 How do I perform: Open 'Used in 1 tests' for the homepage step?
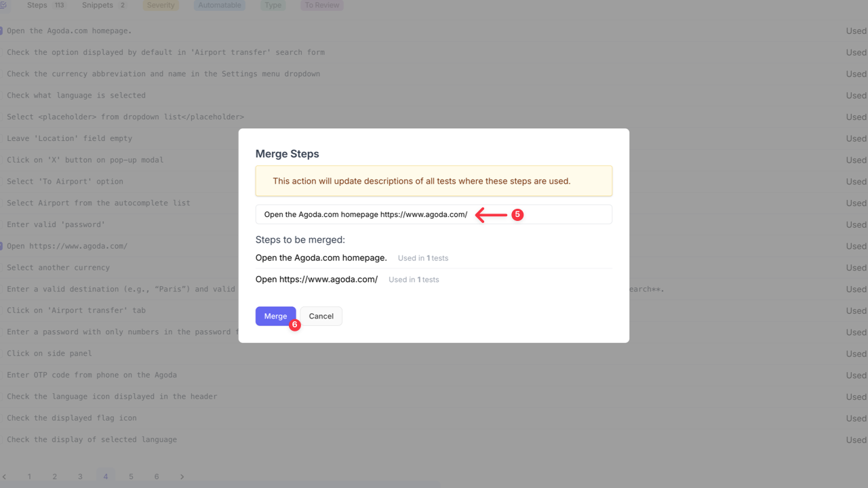[x=422, y=258]
